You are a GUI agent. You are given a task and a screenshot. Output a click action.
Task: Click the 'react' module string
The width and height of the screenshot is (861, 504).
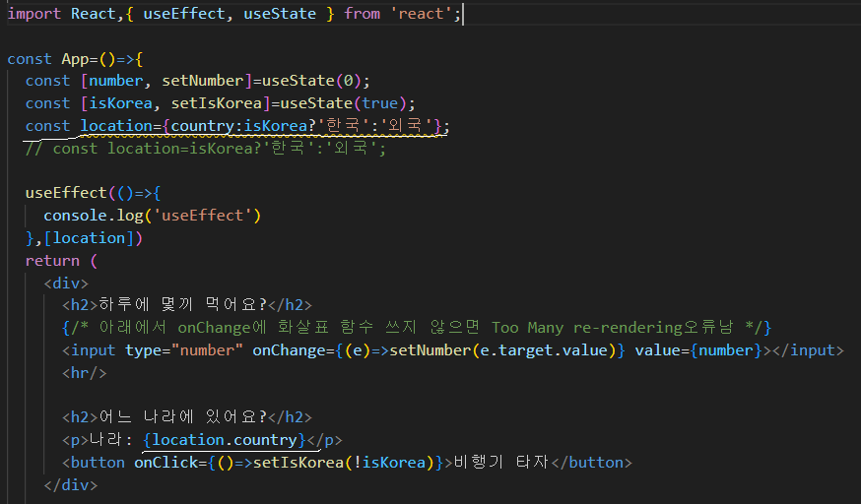tap(421, 13)
